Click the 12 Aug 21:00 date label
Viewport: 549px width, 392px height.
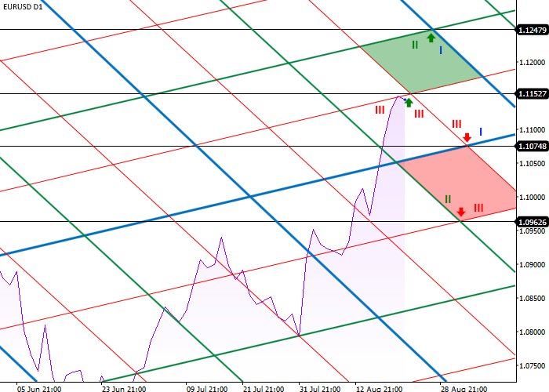click(x=379, y=389)
